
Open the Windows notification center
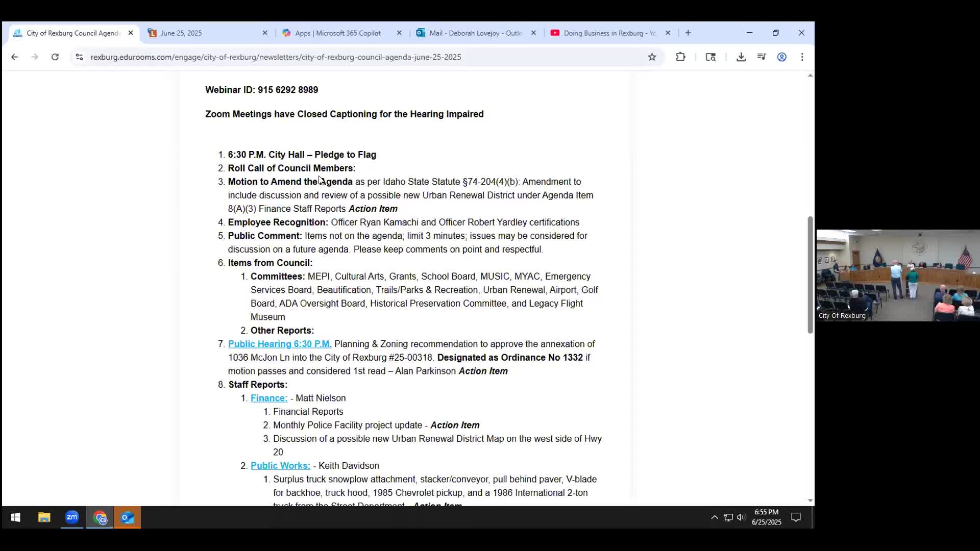click(x=796, y=517)
